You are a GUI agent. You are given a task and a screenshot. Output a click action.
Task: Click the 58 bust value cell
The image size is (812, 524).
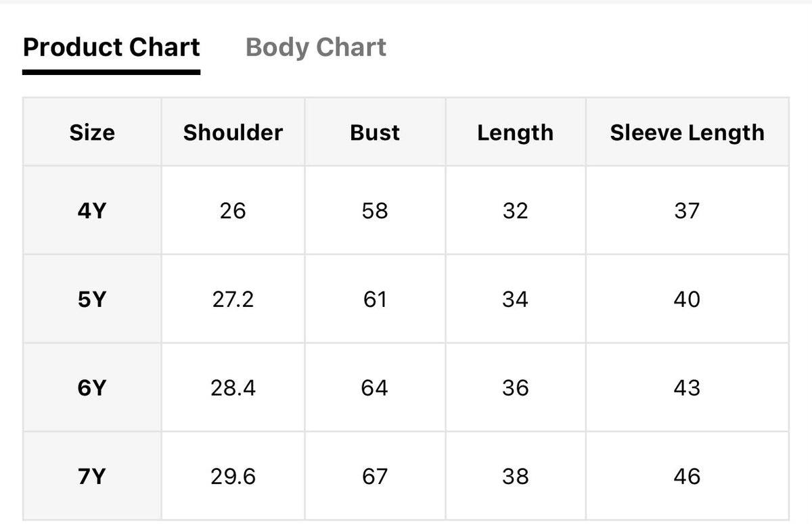[x=375, y=210]
